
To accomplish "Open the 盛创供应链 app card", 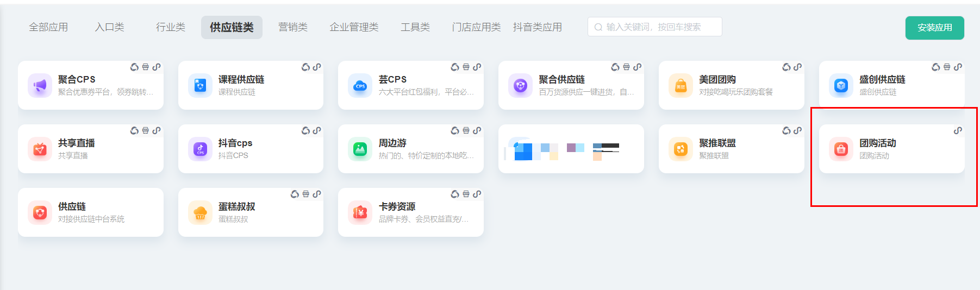I will (x=892, y=85).
